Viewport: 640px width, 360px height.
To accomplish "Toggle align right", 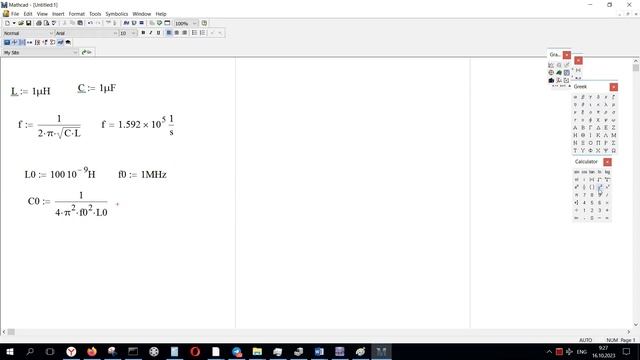I will click(x=184, y=33).
